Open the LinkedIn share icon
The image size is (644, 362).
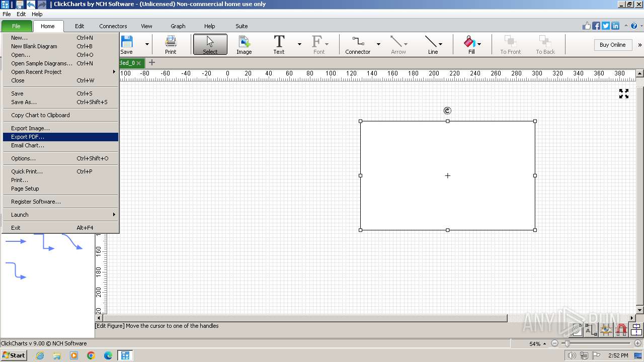pyautogui.click(x=615, y=26)
